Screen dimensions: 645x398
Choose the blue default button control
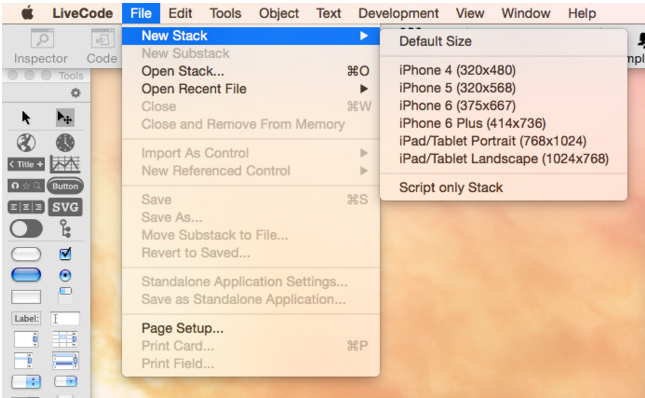pyautogui.click(x=26, y=275)
